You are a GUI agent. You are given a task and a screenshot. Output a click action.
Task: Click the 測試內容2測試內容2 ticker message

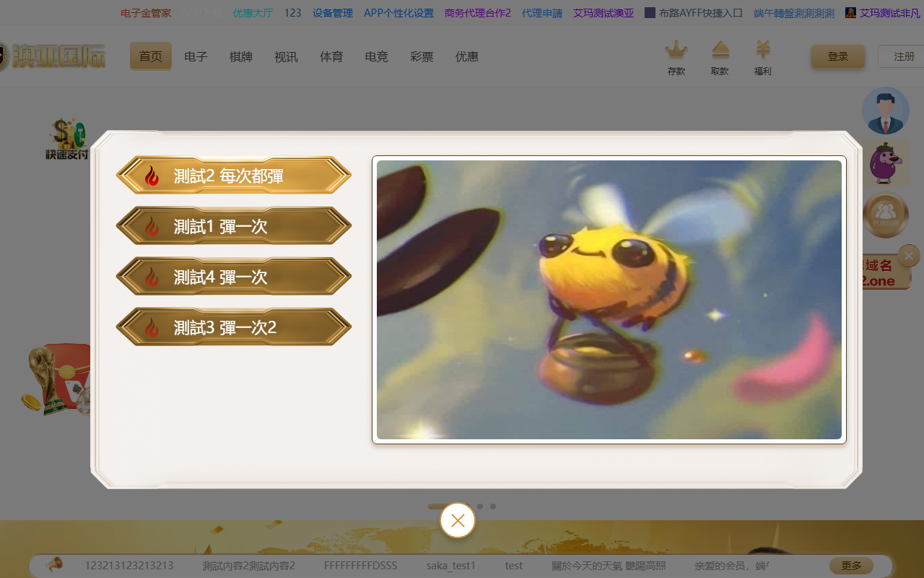pyautogui.click(x=249, y=566)
